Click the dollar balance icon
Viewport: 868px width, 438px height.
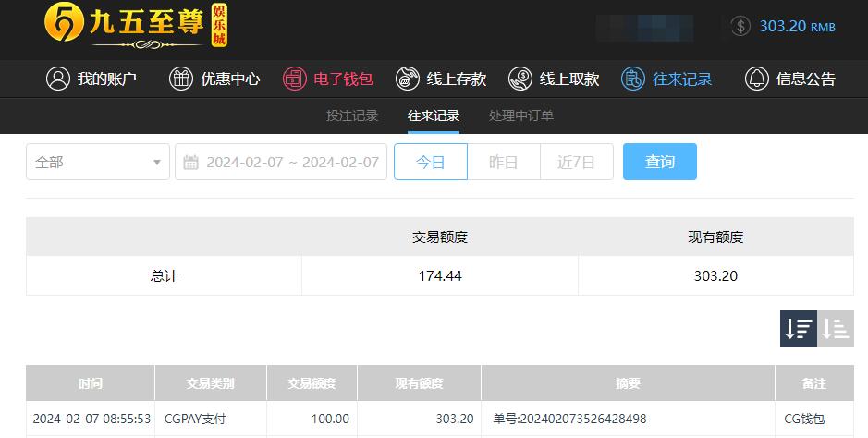(x=740, y=26)
